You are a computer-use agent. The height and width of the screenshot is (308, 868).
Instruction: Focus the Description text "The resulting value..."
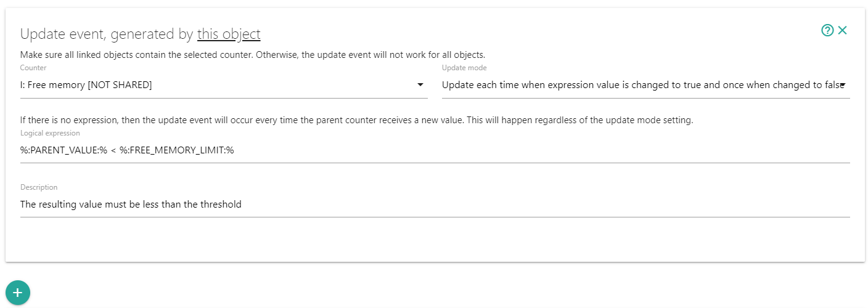(x=131, y=204)
